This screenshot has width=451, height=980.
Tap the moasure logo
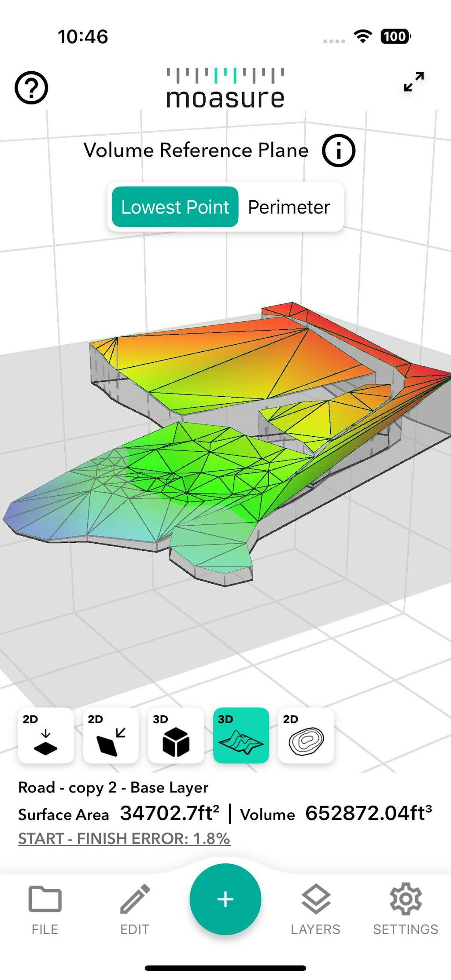pyautogui.click(x=225, y=88)
